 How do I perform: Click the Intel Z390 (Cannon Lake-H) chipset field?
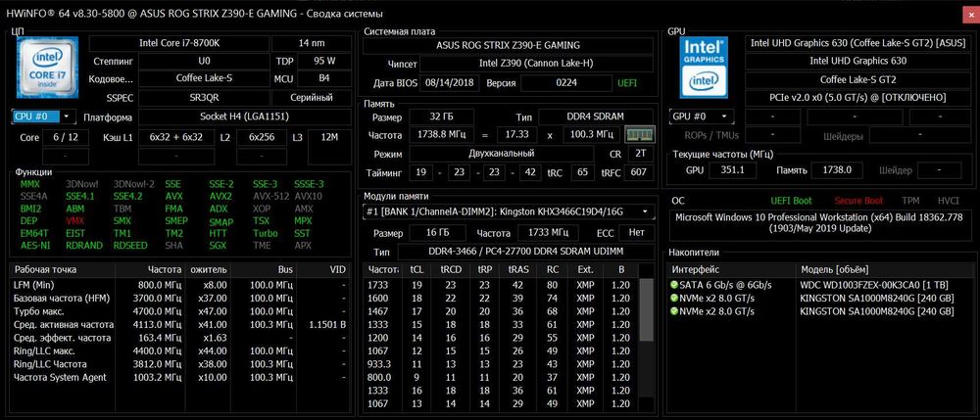tap(536, 64)
